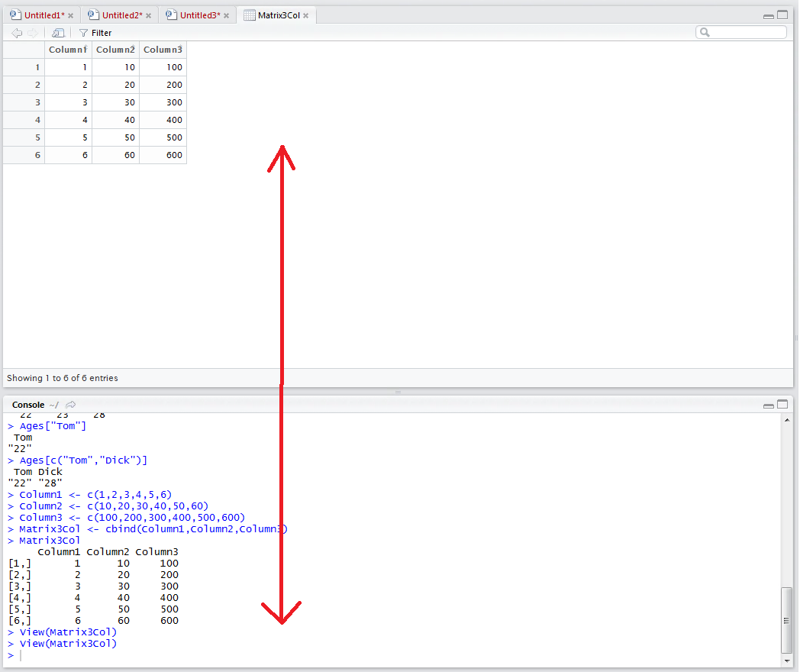Click the console working directory arrow icon
This screenshot has height=672, width=800.
point(71,405)
